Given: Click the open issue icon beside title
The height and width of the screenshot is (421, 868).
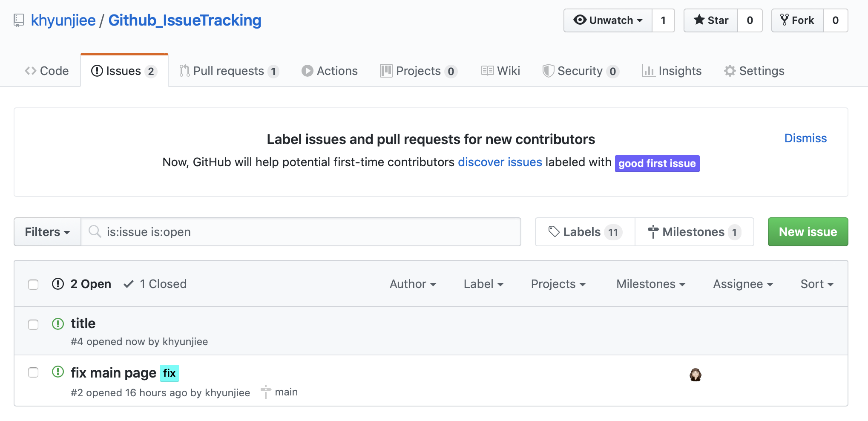Looking at the screenshot, I should [x=58, y=324].
